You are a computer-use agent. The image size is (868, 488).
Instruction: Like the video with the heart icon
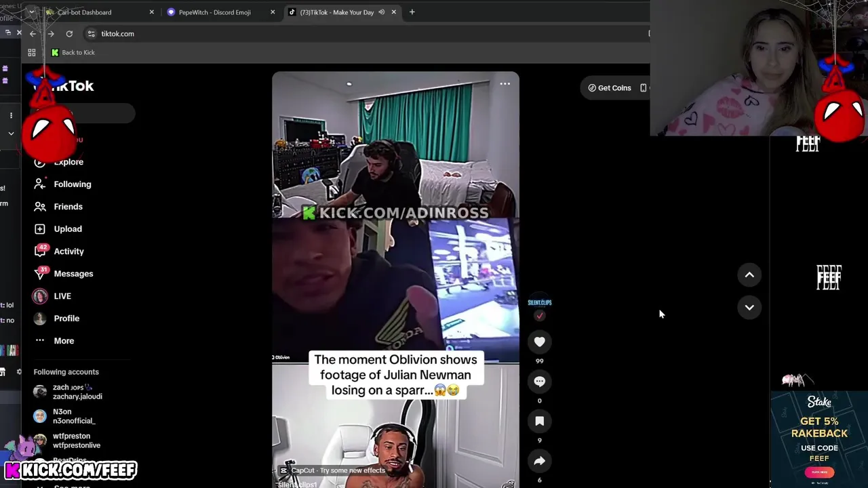tap(540, 342)
